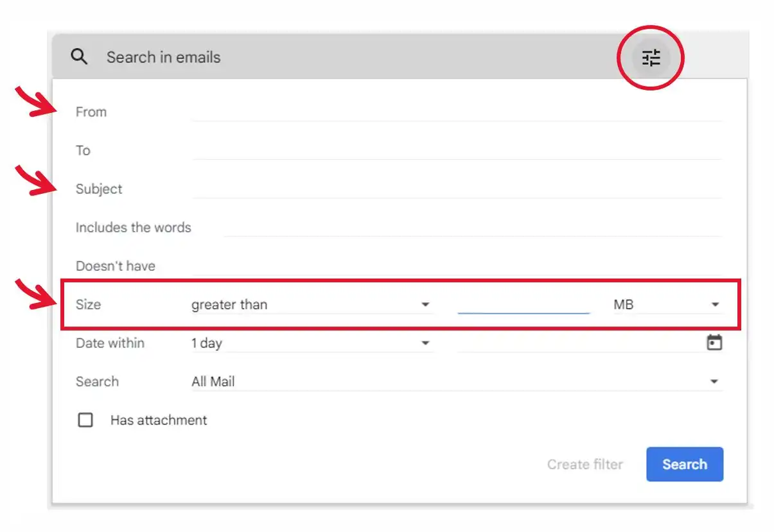Click the dropdown arrow next to MB
This screenshot has height=532, width=774.
tap(715, 305)
